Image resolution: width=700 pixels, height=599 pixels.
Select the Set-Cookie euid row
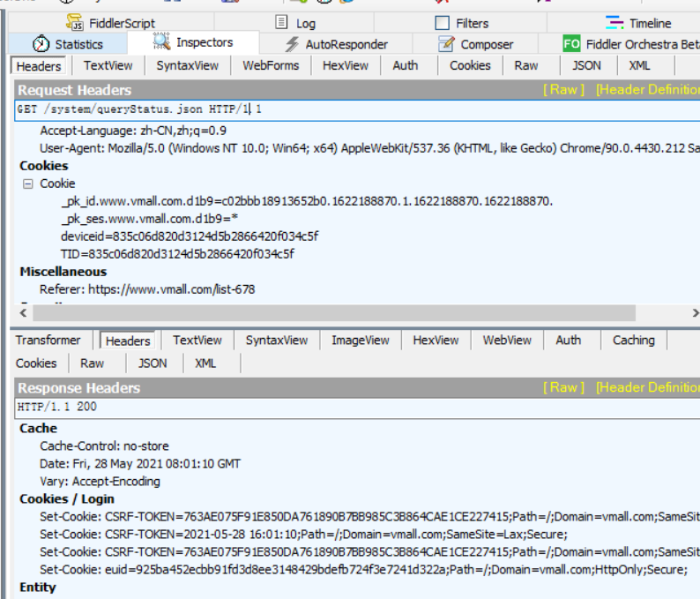tap(363, 570)
